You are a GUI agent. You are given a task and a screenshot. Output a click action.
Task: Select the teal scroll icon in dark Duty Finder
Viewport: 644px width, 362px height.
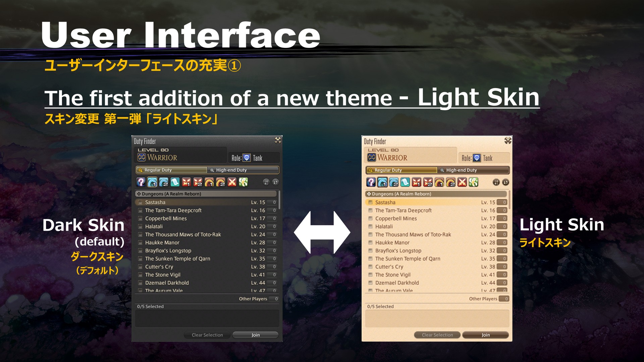pyautogui.click(x=175, y=182)
